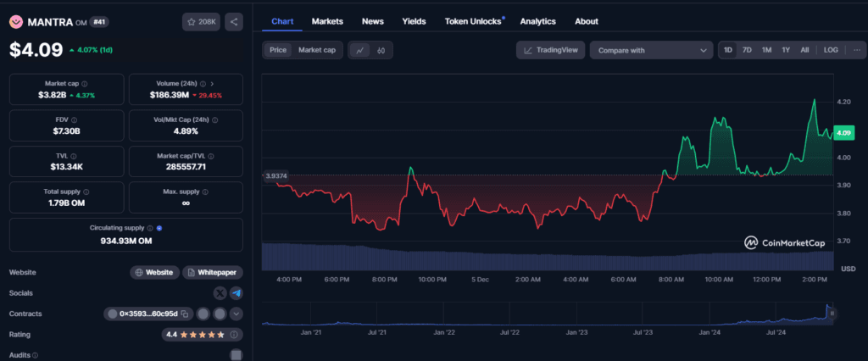The height and width of the screenshot is (361, 868).
Task: Switch to line chart icon
Action: pyautogui.click(x=359, y=50)
